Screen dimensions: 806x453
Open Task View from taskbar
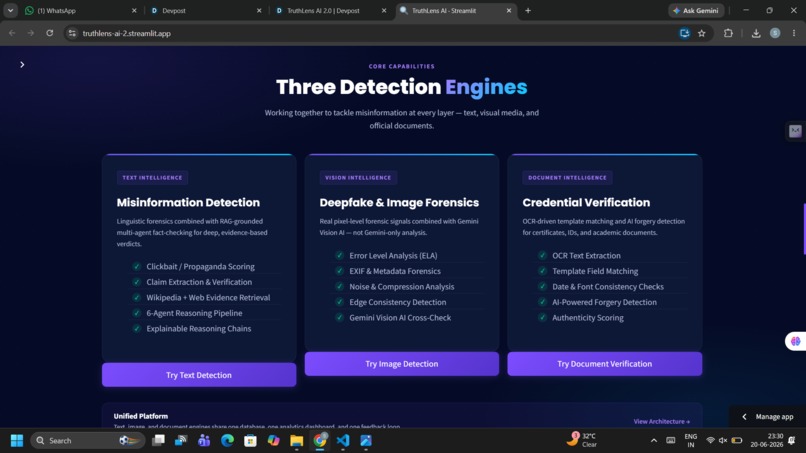(158, 440)
